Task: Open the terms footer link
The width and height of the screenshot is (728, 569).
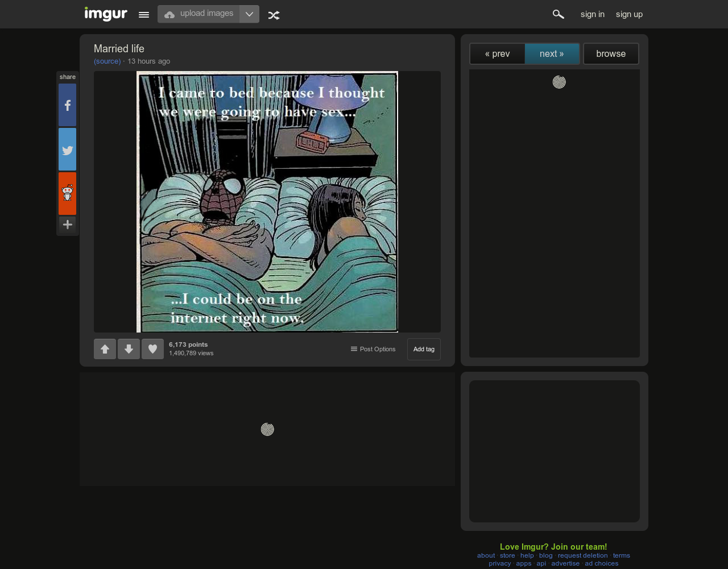Action: click(x=622, y=555)
